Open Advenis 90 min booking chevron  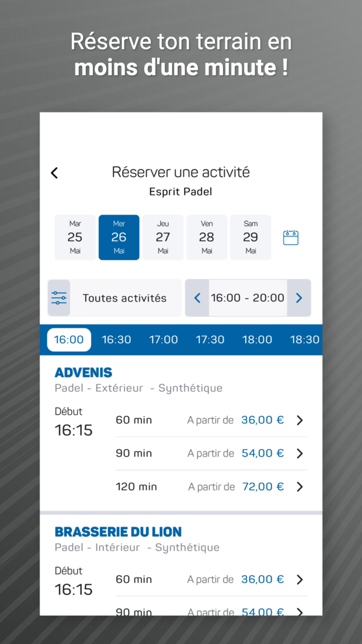(x=299, y=453)
